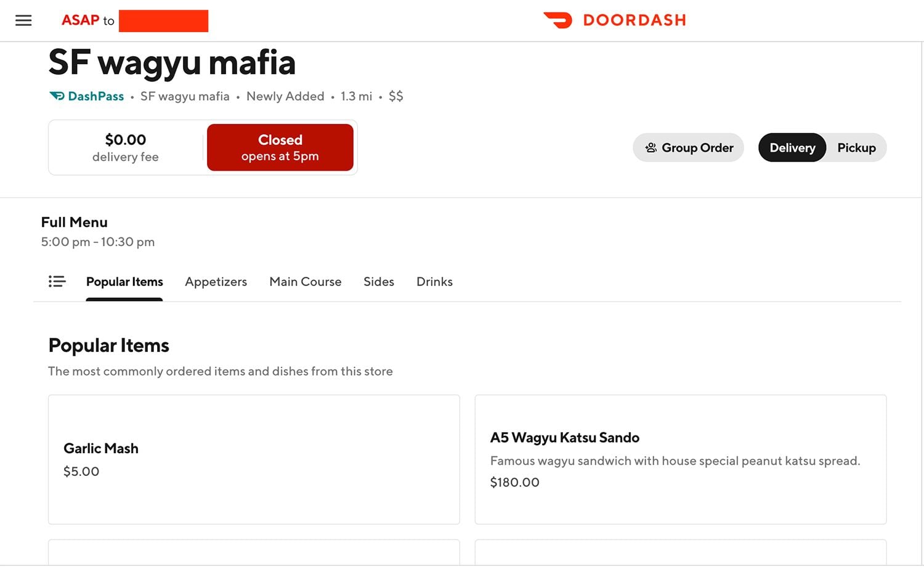Jump to the Main Course tab

pyautogui.click(x=305, y=282)
